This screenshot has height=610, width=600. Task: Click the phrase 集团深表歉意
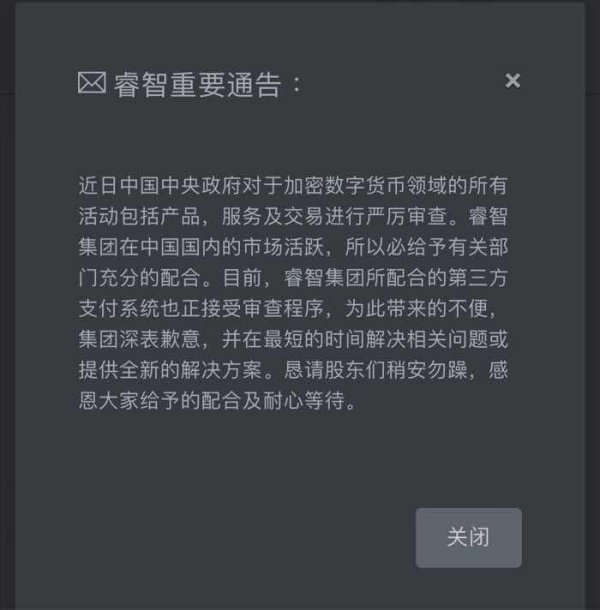pos(139,339)
